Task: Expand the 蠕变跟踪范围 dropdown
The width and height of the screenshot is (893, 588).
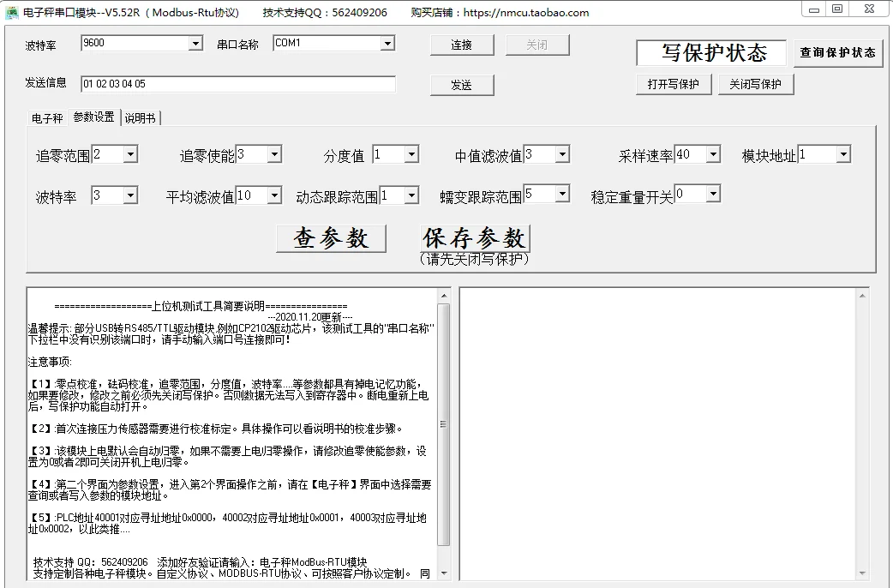Action: 562,195
